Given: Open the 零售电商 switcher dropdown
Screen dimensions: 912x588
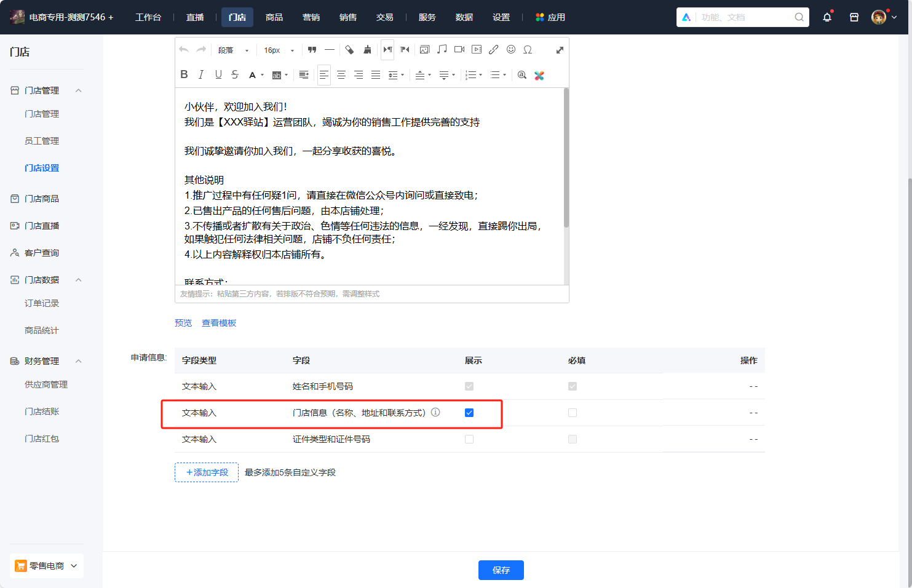Looking at the screenshot, I should 47,566.
